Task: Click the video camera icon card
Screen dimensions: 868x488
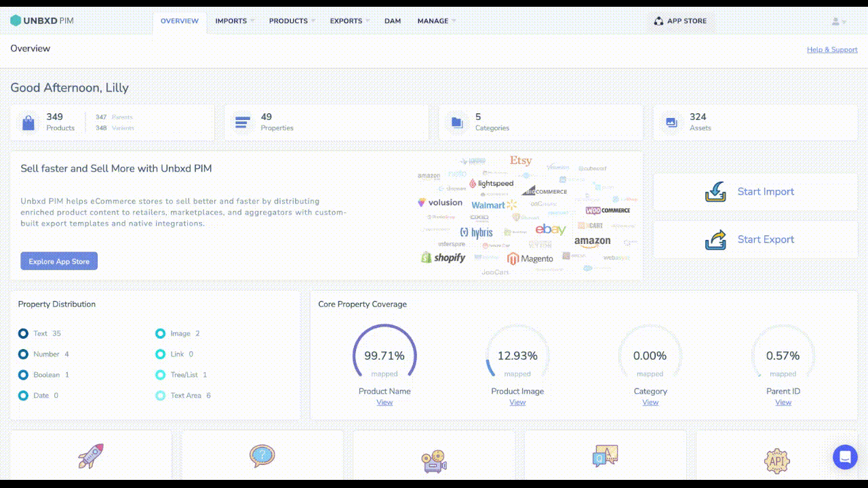Action: 433,462
